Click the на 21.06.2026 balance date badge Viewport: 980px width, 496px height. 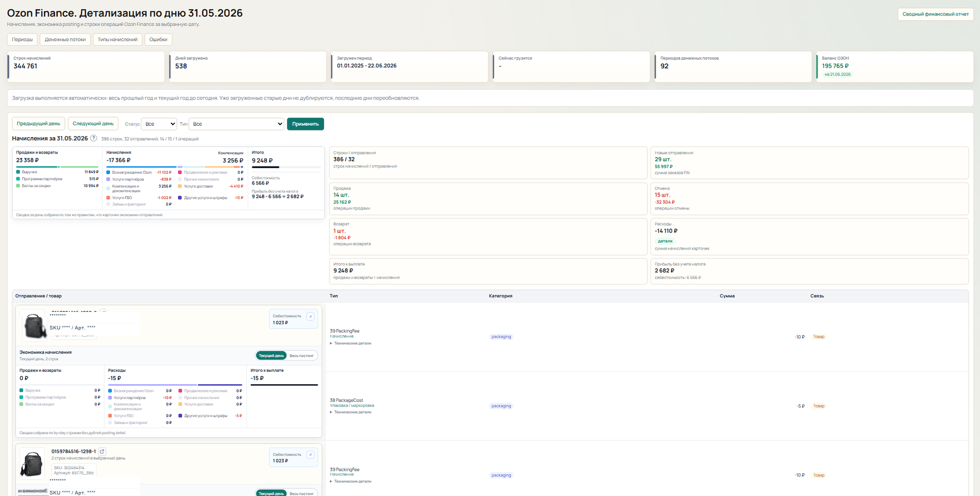point(838,74)
